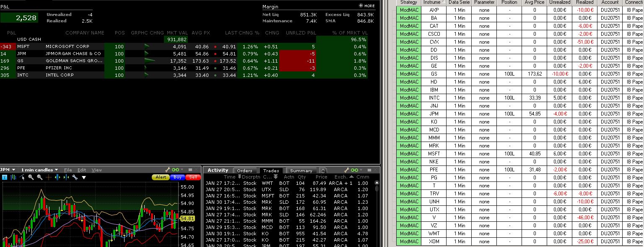Image resolution: width=644 pixels, height=247 pixels.
Task: Click the red Sell button
Action: [193, 177]
